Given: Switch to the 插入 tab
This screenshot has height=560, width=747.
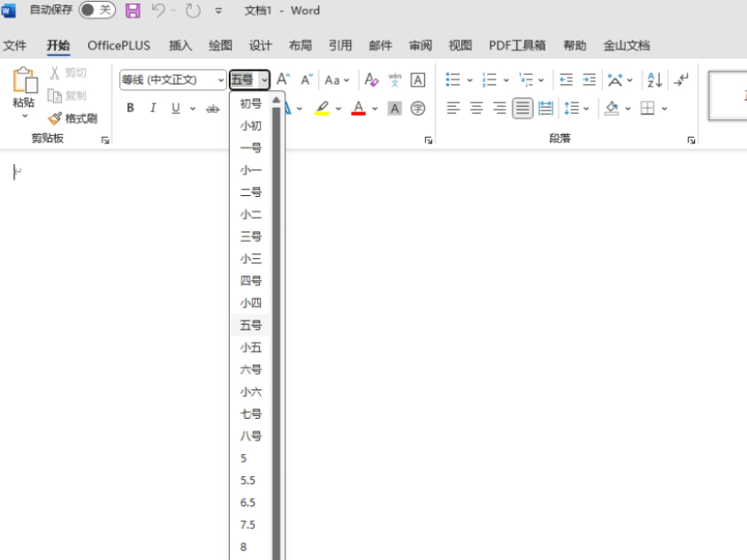Looking at the screenshot, I should (x=180, y=45).
